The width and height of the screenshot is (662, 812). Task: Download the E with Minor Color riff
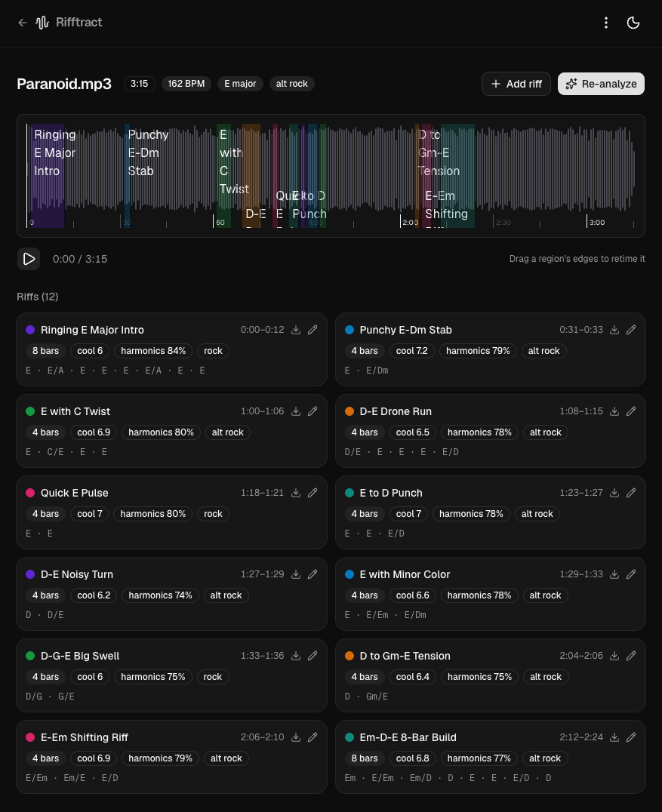614,574
